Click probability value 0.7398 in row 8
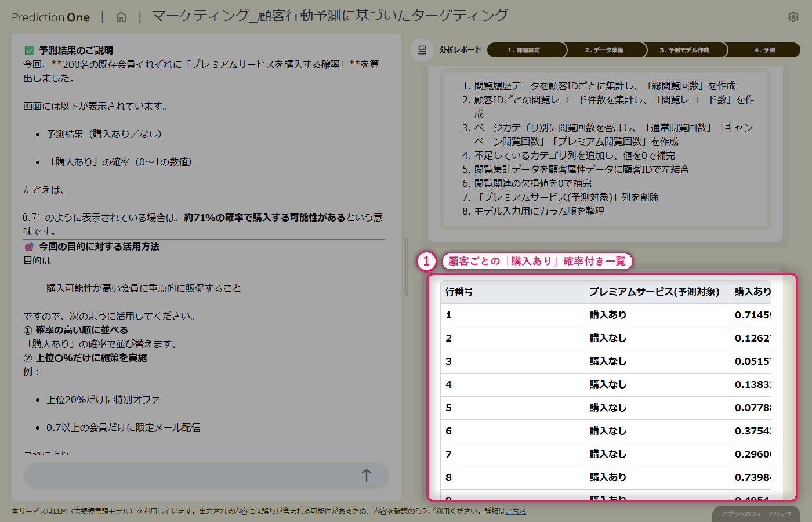The image size is (812, 522). point(751,477)
